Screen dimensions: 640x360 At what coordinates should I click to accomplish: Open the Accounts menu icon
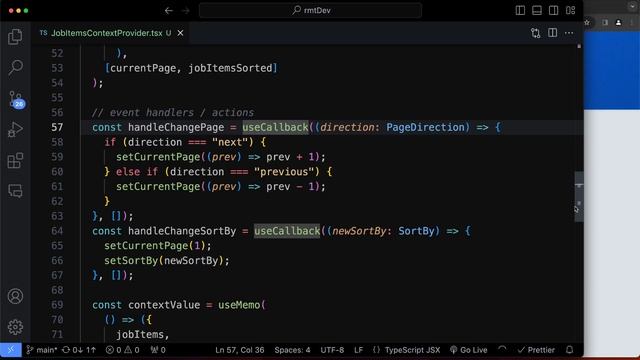coord(15,296)
